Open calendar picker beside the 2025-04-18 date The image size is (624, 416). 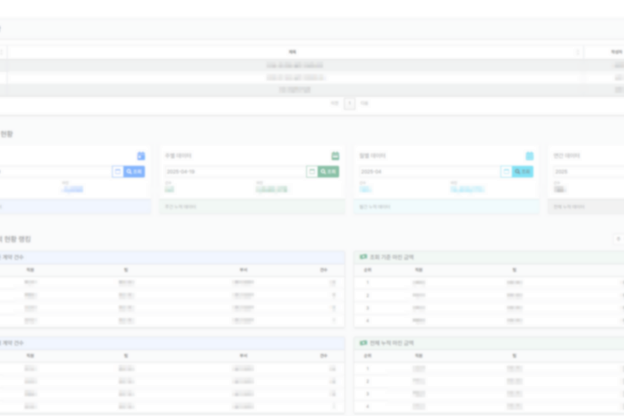pos(312,172)
